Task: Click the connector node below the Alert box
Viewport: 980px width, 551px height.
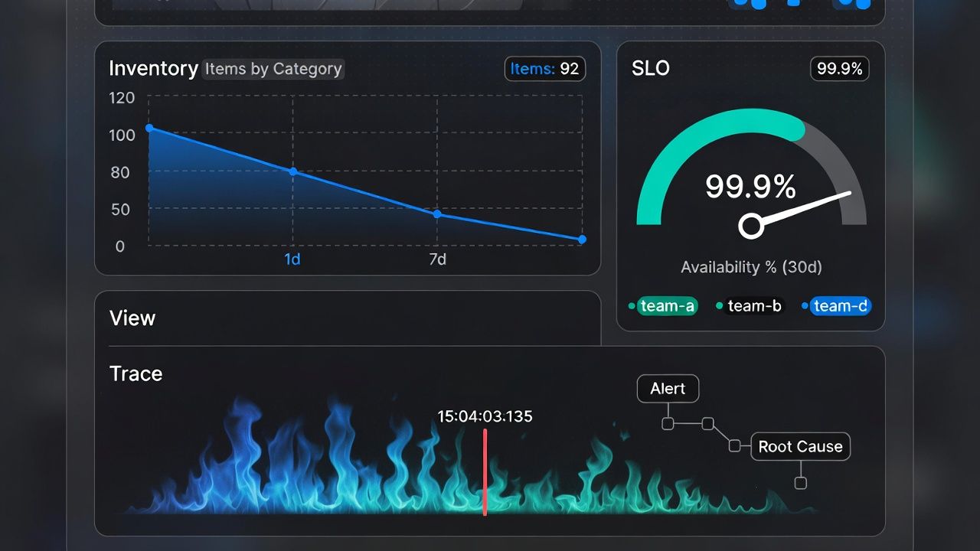Action: pyautogui.click(x=668, y=422)
